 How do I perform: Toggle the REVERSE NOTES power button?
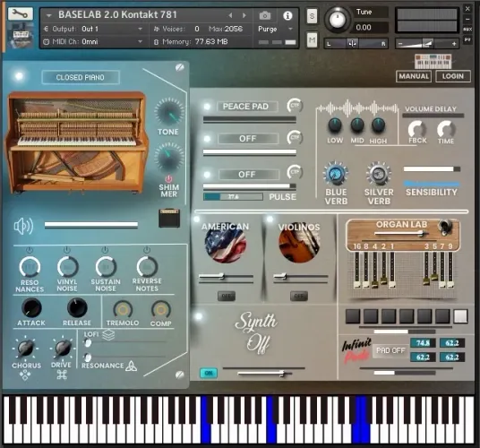pos(147,250)
